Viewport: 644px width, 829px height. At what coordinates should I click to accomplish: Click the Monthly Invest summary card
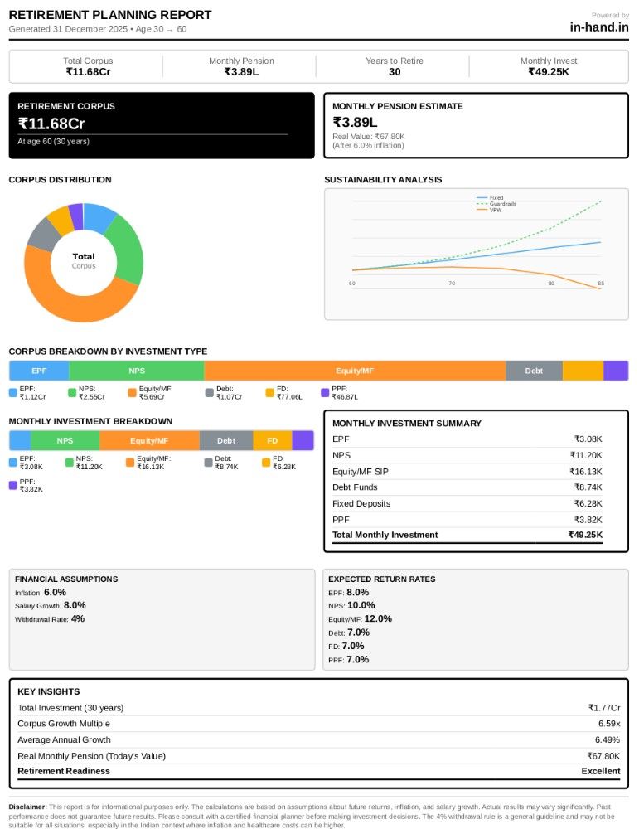pyautogui.click(x=549, y=66)
